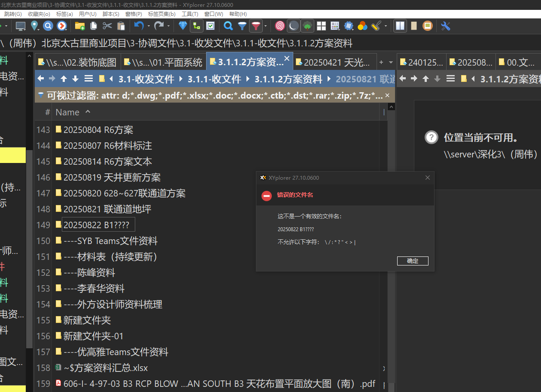Image resolution: width=541 pixels, height=392 pixels.
Task: Toggle the green tree panel button
Action: tap(307, 26)
